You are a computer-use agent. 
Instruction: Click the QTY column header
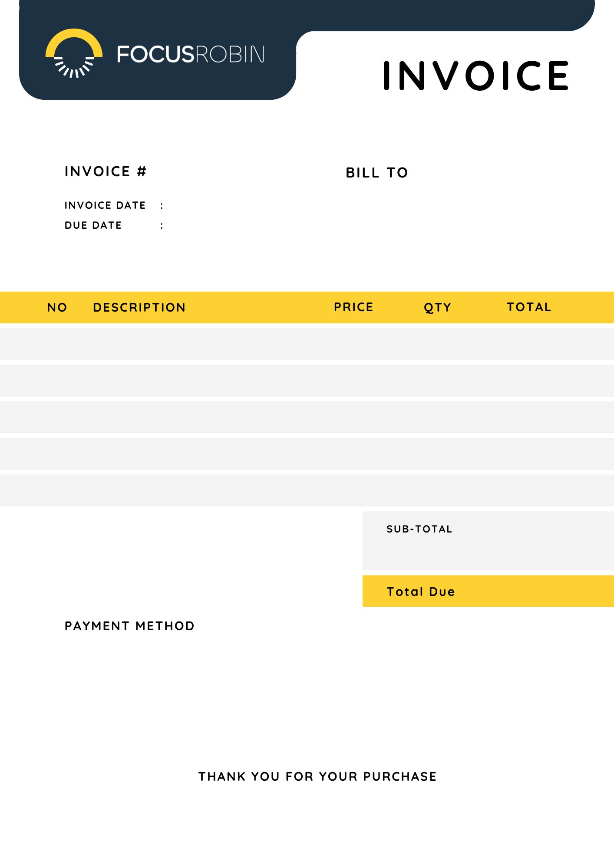[x=437, y=307]
